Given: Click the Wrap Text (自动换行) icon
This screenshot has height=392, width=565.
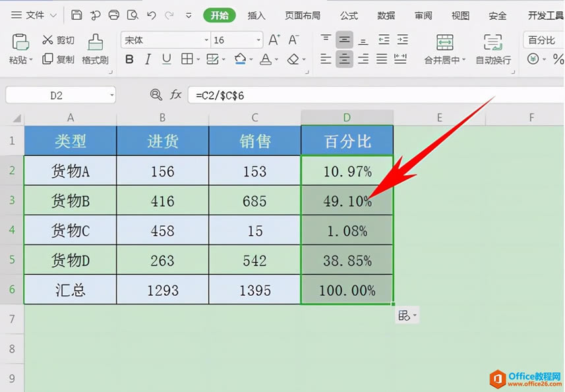Looking at the screenshot, I should pyautogui.click(x=493, y=42).
